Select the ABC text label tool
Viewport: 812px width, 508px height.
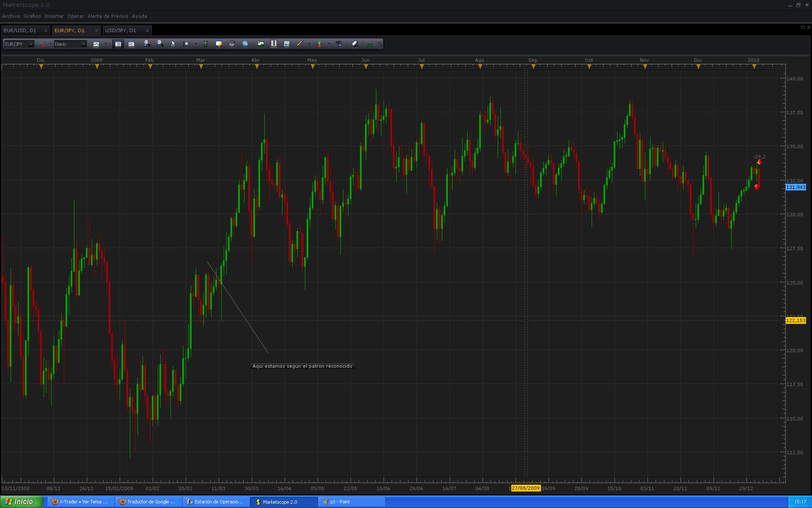[x=338, y=44]
